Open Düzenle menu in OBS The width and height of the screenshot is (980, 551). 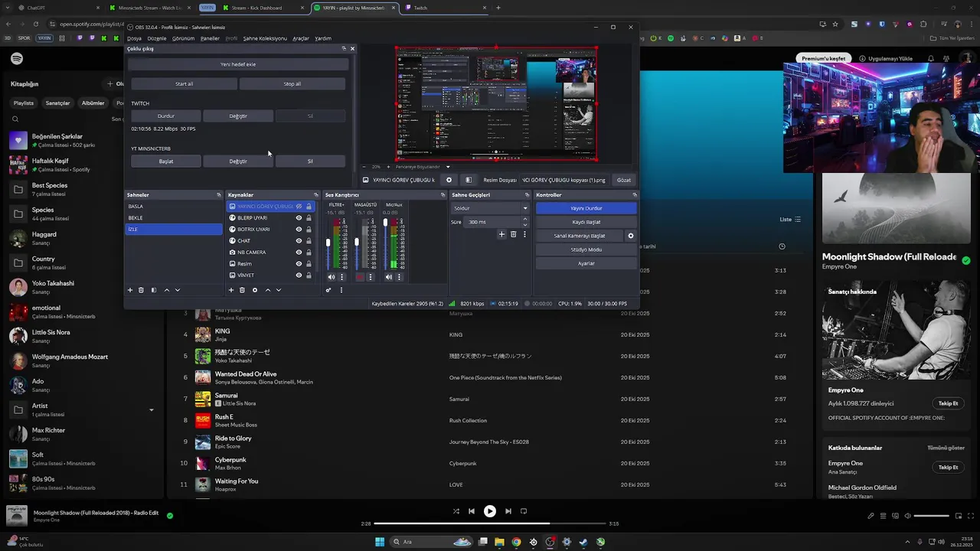point(157,38)
